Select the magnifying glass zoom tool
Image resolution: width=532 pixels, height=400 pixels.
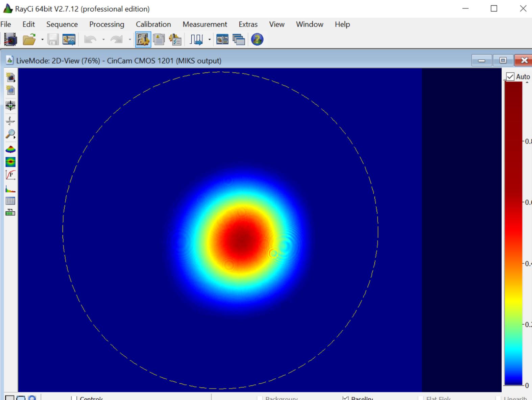tap(10, 134)
